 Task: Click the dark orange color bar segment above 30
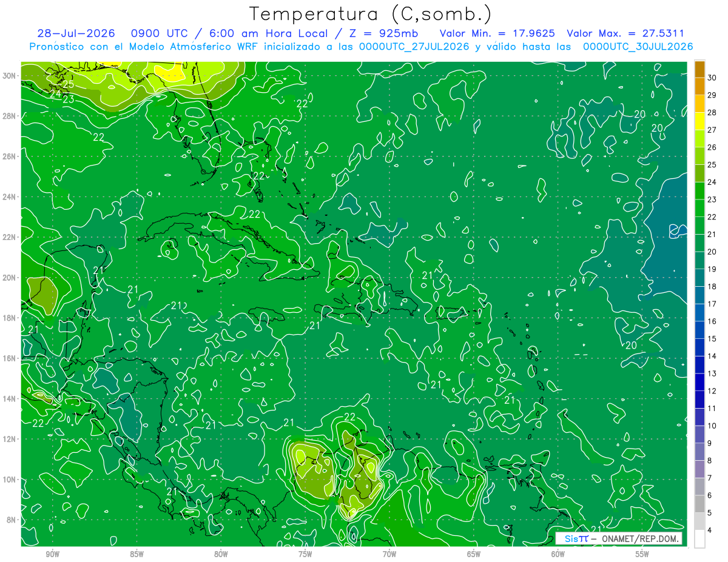click(x=699, y=69)
